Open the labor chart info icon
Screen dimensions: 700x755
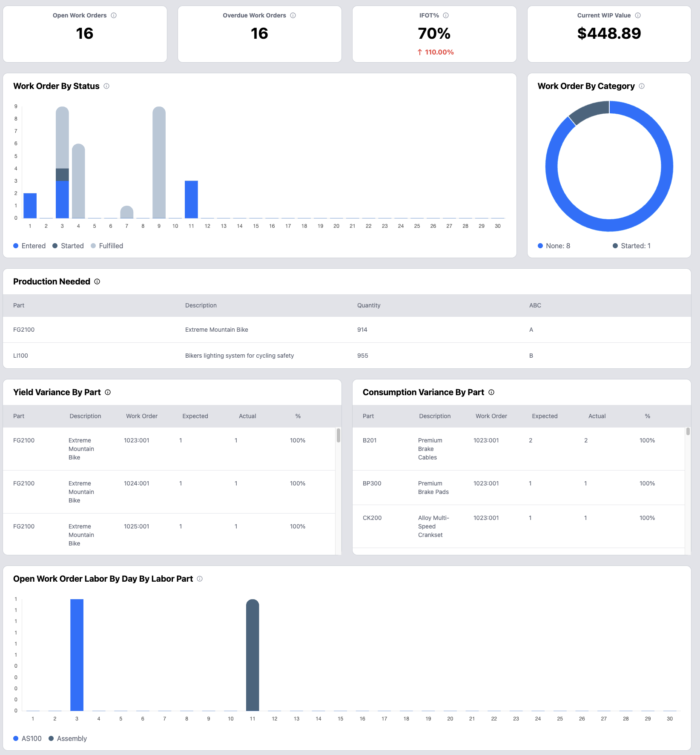tap(199, 579)
